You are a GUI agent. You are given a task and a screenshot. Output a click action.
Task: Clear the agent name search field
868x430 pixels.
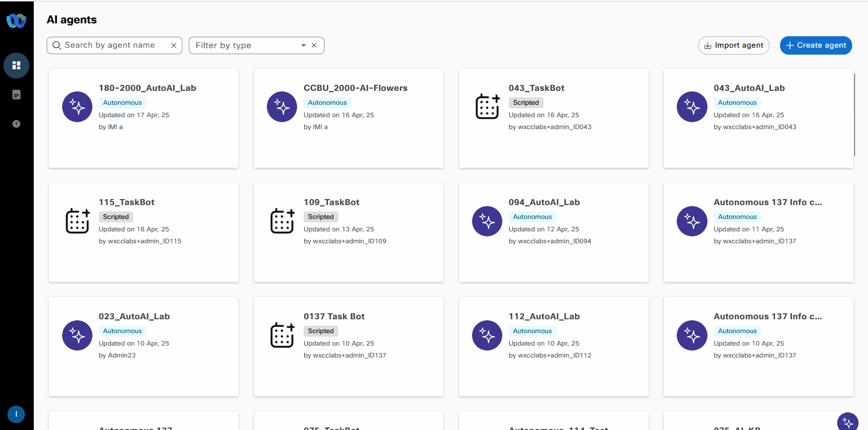(174, 46)
